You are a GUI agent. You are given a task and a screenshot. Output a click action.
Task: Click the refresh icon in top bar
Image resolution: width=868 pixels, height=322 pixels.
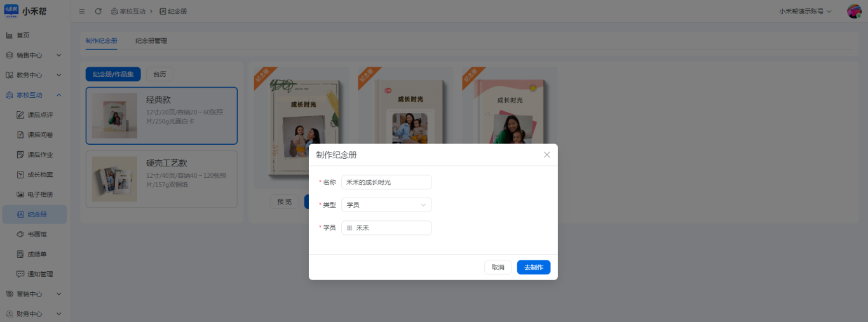(98, 11)
